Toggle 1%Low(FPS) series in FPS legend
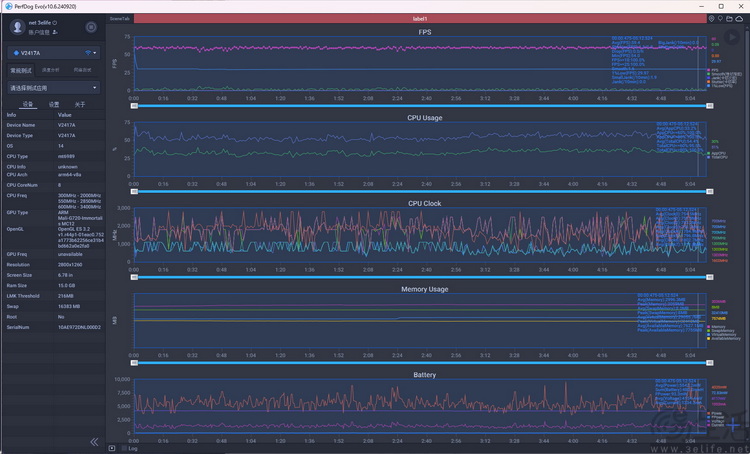 pos(720,86)
